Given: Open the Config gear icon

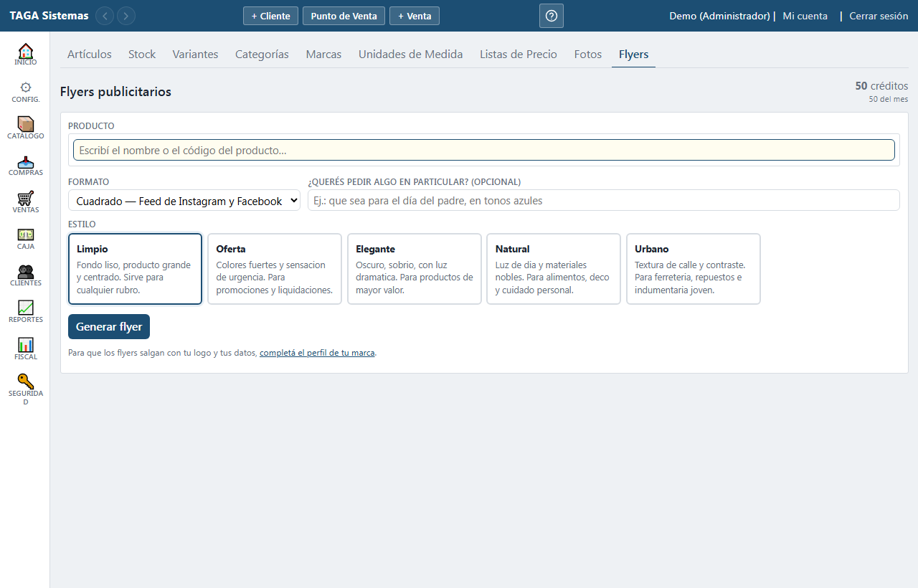Looking at the screenshot, I should click(x=25, y=87).
